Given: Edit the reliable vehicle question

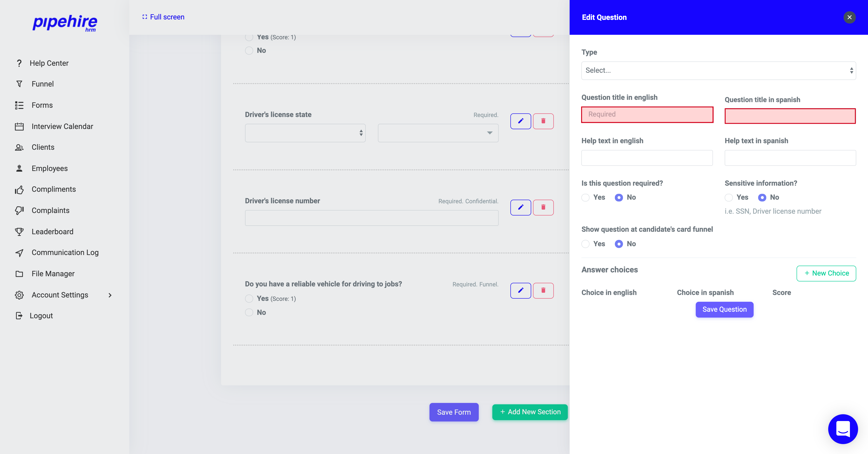Looking at the screenshot, I should [521, 290].
